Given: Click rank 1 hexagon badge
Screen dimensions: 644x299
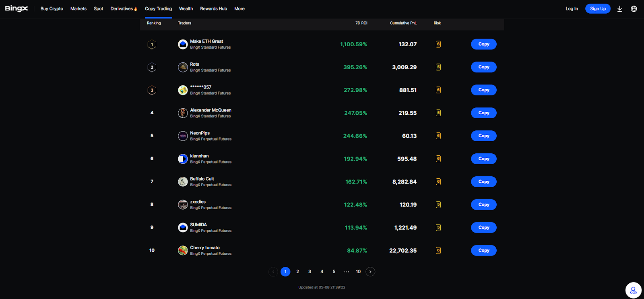Looking at the screenshot, I should pyautogui.click(x=152, y=44).
